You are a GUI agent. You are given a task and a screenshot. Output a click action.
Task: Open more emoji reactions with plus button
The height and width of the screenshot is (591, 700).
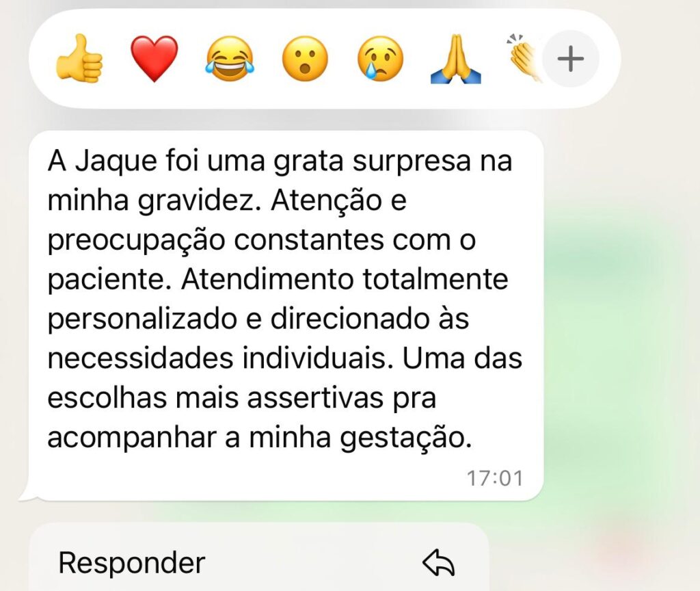point(571,59)
